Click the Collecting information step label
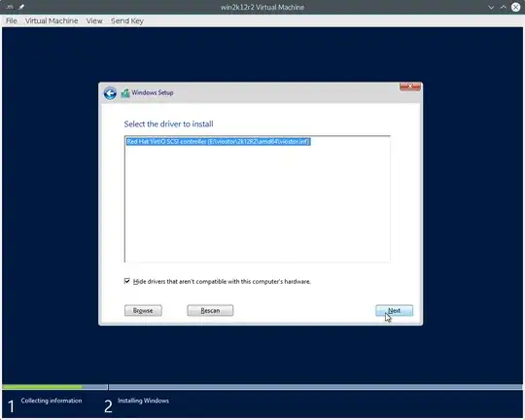Screen dimensions: 525x420 point(52,401)
